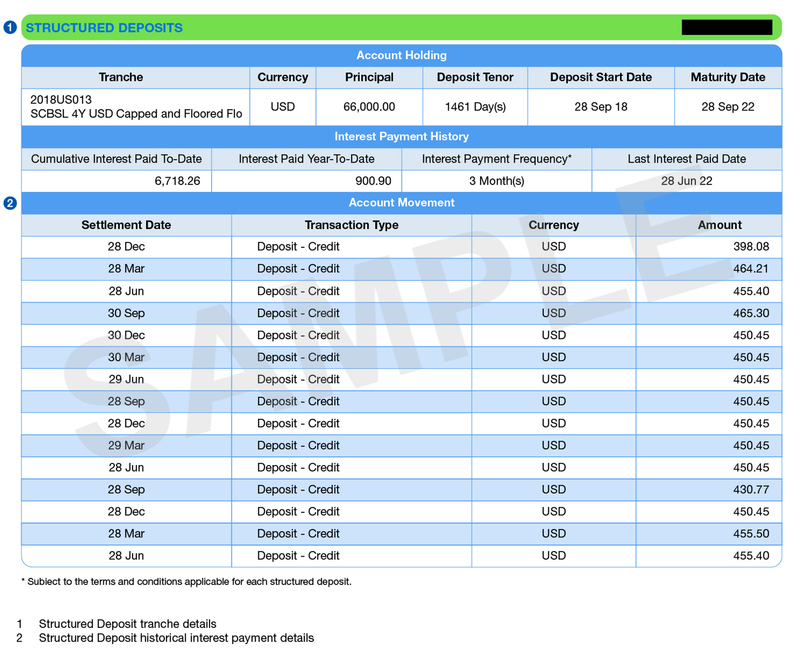This screenshot has width=797, height=672.
Task: Click year-to-date interest value 900.90
Action: 373,181
